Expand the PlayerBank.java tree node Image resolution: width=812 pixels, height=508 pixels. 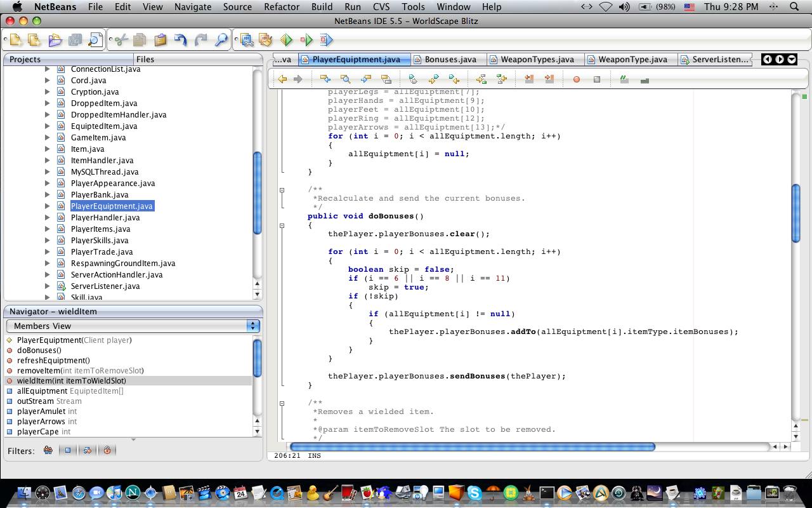pyautogui.click(x=47, y=195)
